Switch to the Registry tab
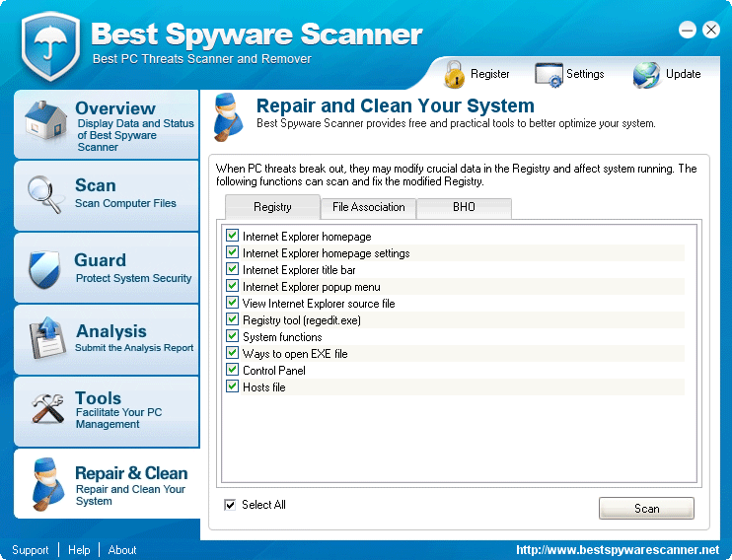Screen dimensions: 732x560 click(x=272, y=207)
